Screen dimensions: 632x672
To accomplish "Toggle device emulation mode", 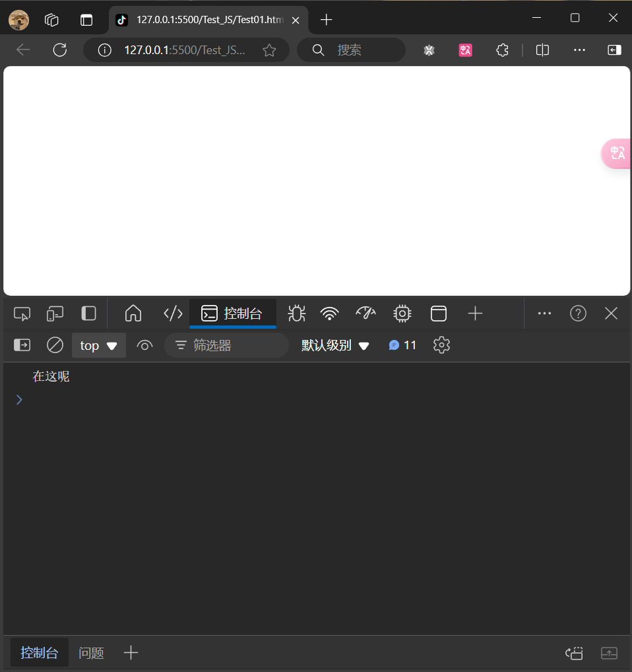I will coord(55,314).
